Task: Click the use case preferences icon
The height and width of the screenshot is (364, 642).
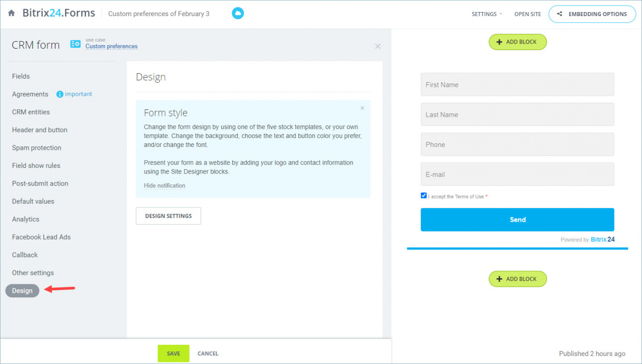Action: point(75,44)
